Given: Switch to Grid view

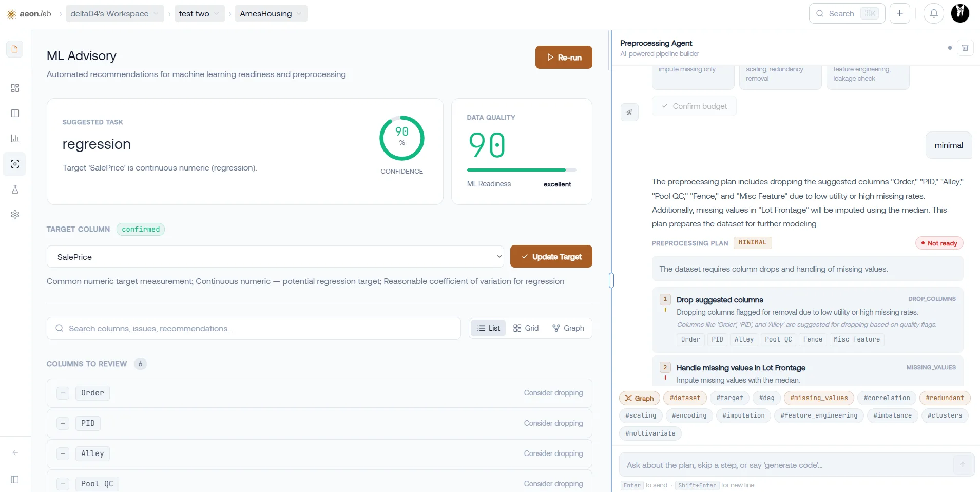Looking at the screenshot, I should pos(526,328).
